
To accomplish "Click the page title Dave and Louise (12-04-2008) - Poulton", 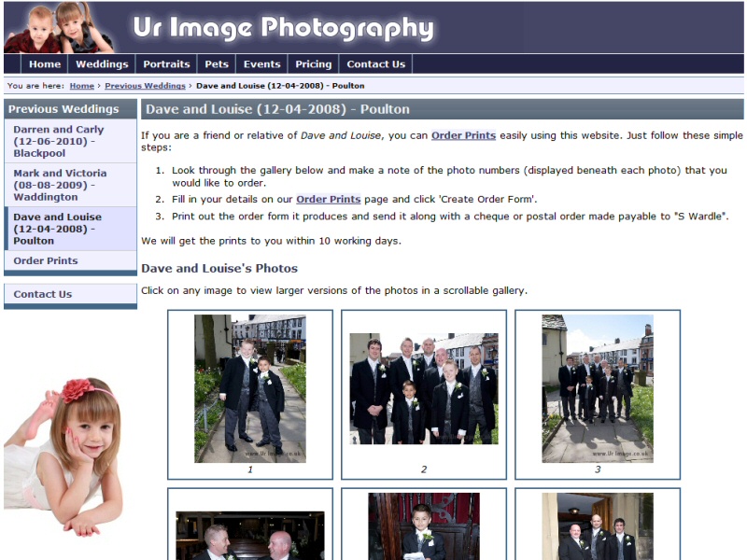I will pyautogui.click(x=277, y=109).
